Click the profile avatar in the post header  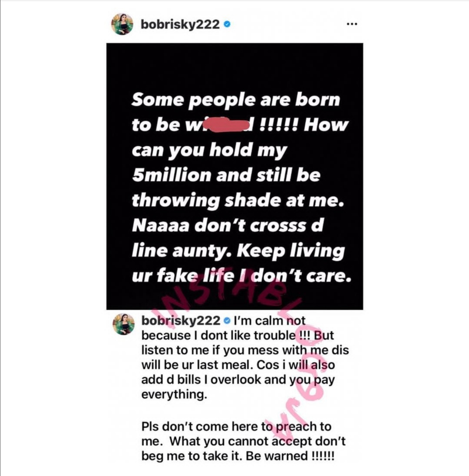[x=122, y=24]
